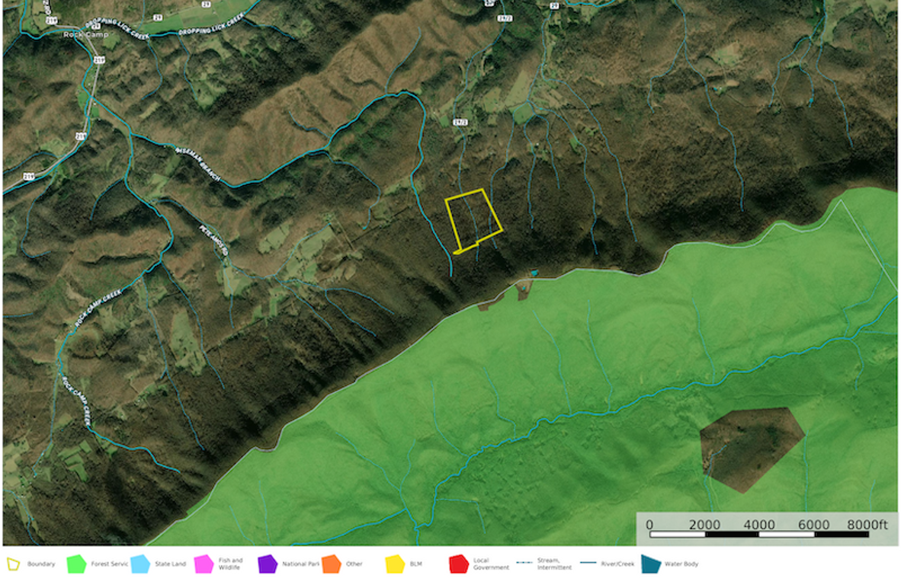Viewport: 901px width, 588px height.
Task: Select the green Forest Service legend swatch
Action: point(75,564)
